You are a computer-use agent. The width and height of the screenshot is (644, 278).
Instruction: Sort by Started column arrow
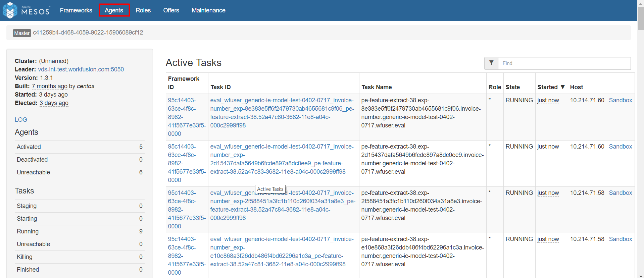(563, 87)
